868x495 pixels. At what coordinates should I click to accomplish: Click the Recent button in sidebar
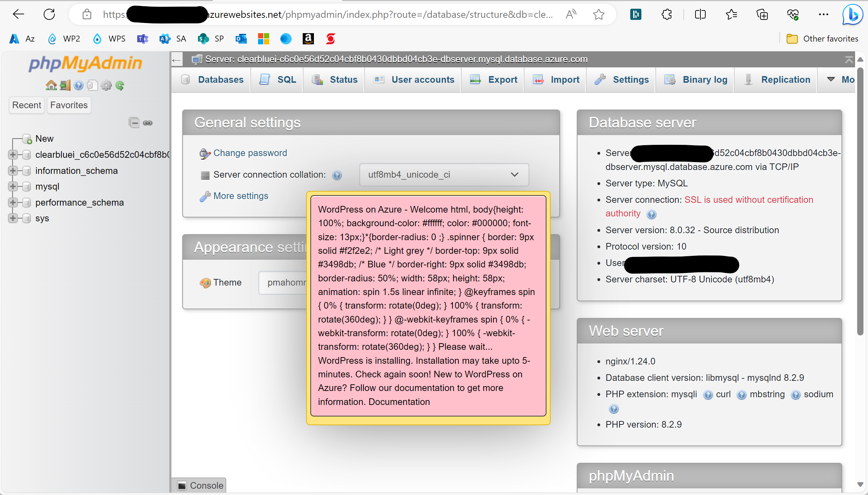click(x=27, y=105)
